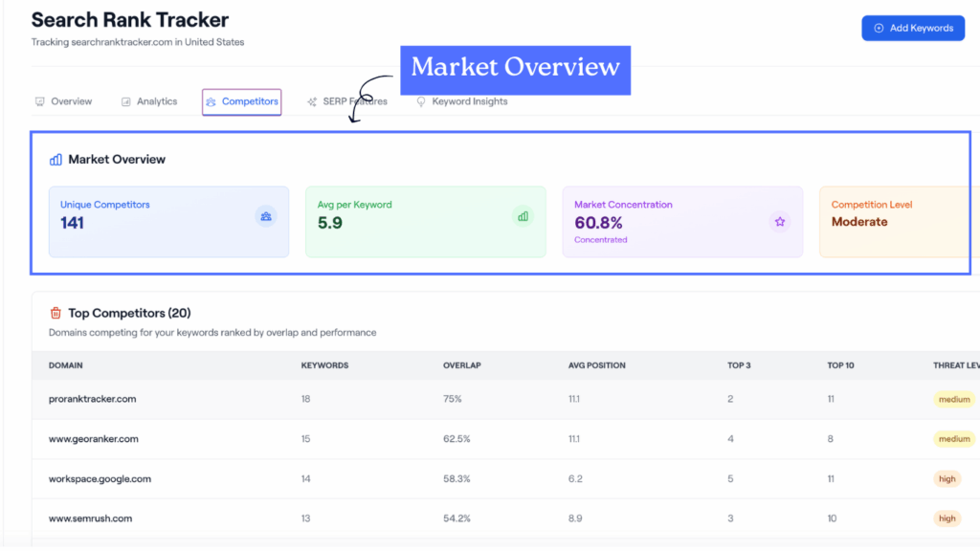980x551 pixels.
Task: Click the Avg per Keyword chart icon
Action: coord(523,216)
